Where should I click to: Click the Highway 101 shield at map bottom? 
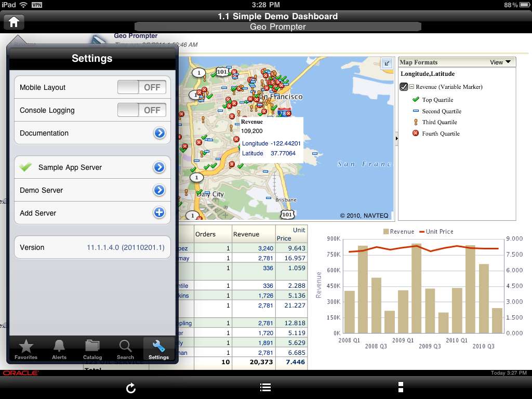(x=287, y=214)
